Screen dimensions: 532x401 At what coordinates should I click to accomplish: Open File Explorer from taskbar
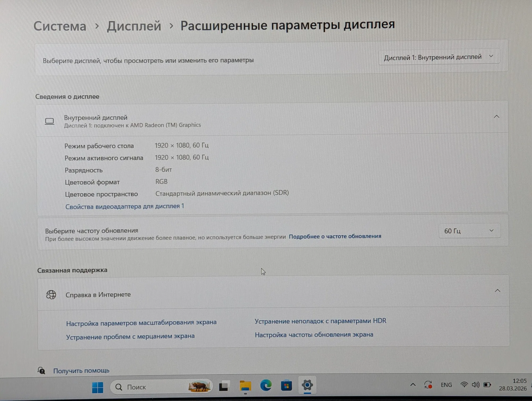coord(245,386)
